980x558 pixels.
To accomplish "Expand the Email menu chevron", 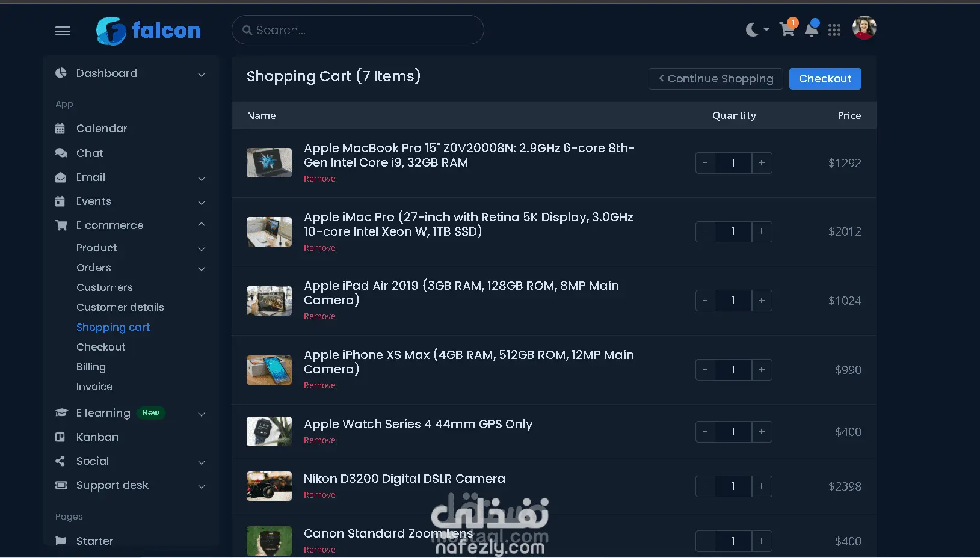I will pyautogui.click(x=202, y=179).
